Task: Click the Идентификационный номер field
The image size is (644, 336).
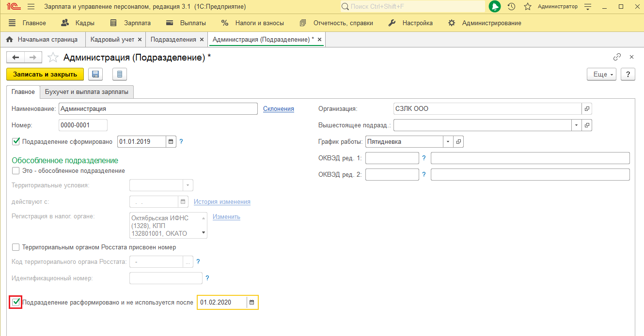Action: (166, 278)
